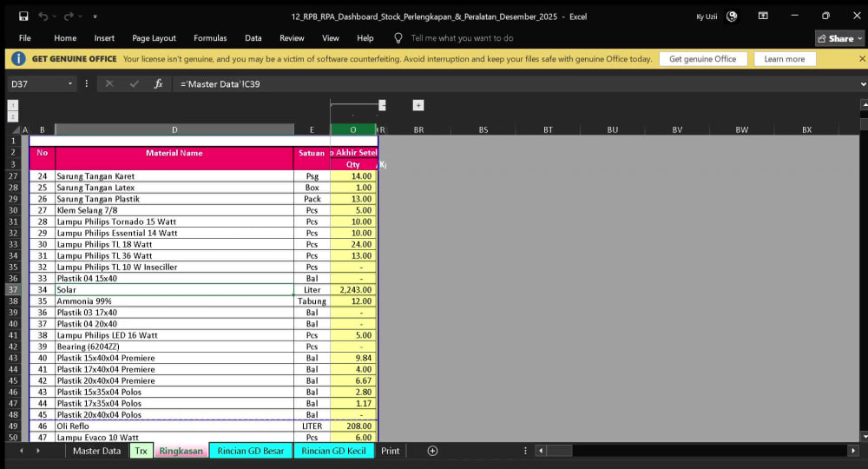This screenshot has width=868, height=469.
Task: Click the info icon in warning bar
Action: (x=18, y=59)
